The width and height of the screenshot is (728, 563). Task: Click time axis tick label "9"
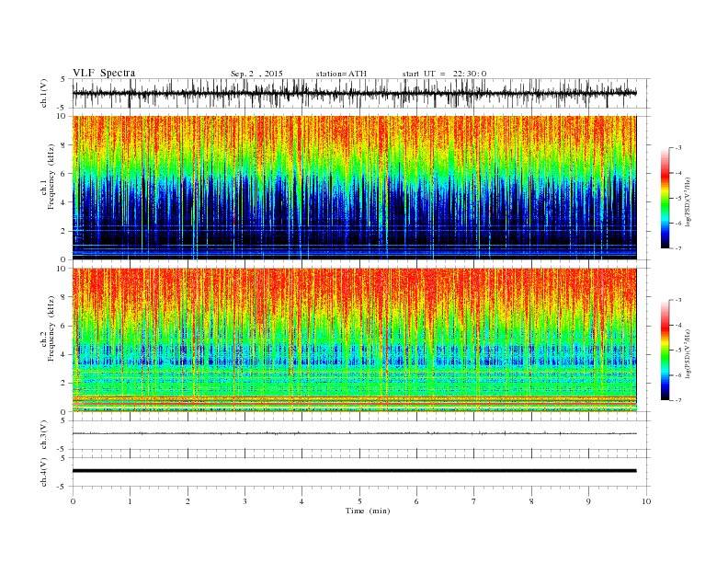(x=588, y=501)
